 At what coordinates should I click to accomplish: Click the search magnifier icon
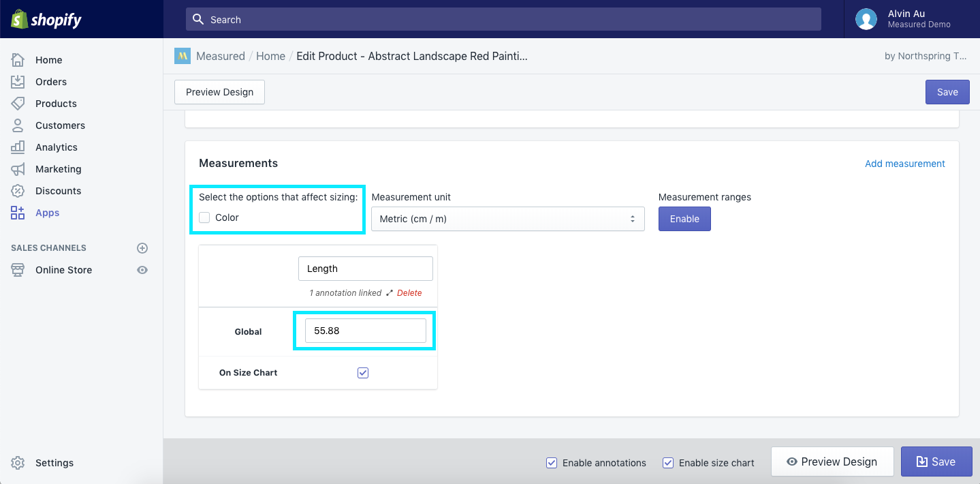[198, 19]
